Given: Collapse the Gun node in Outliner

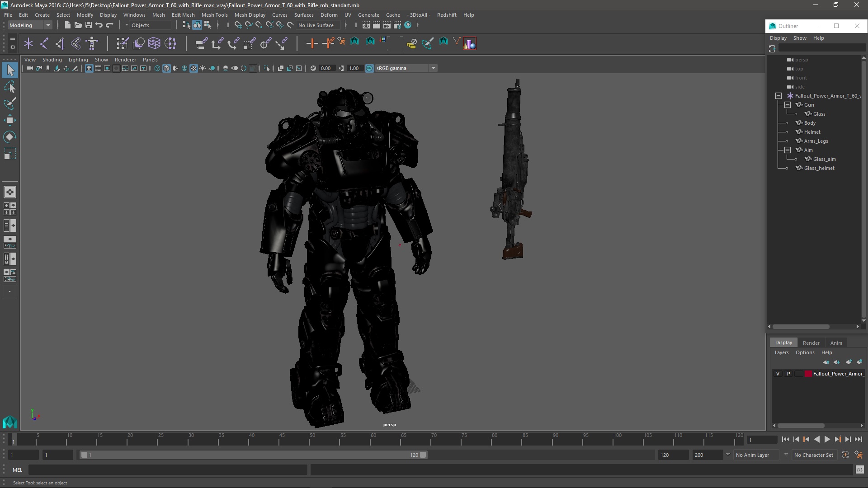Looking at the screenshot, I should pyautogui.click(x=787, y=105).
